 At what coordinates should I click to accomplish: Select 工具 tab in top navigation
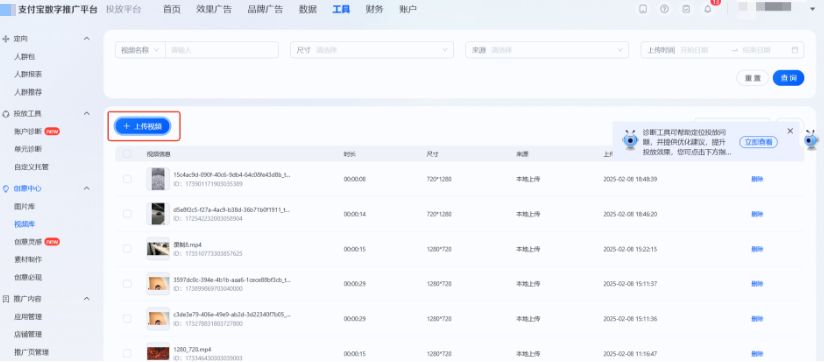point(341,9)
